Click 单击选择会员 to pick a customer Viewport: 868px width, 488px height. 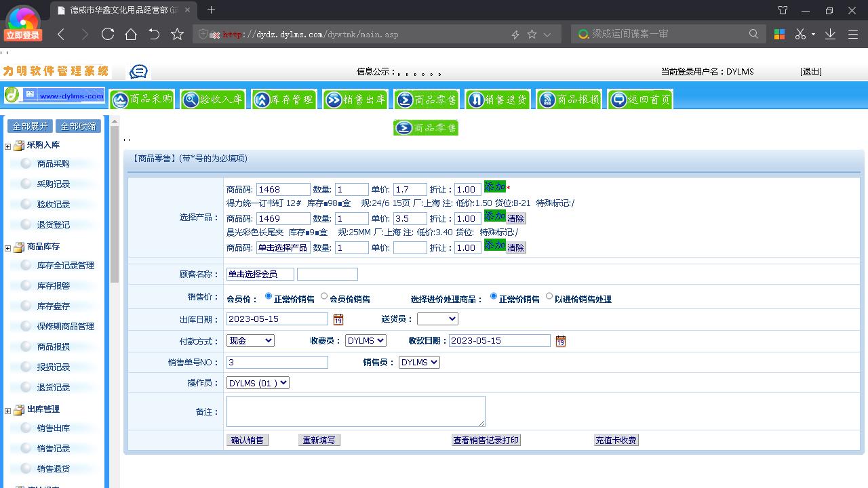click(x=260, y=274)
